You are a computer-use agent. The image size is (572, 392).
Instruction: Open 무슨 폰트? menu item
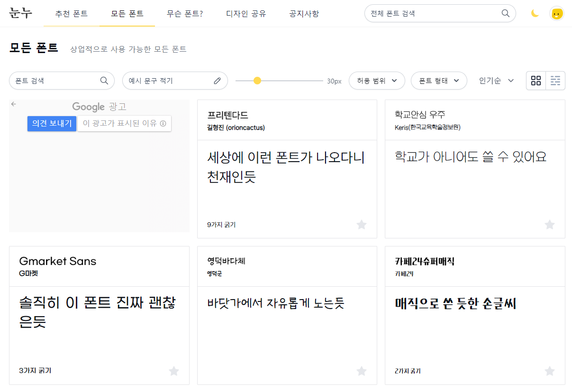[x=185, y=13]
